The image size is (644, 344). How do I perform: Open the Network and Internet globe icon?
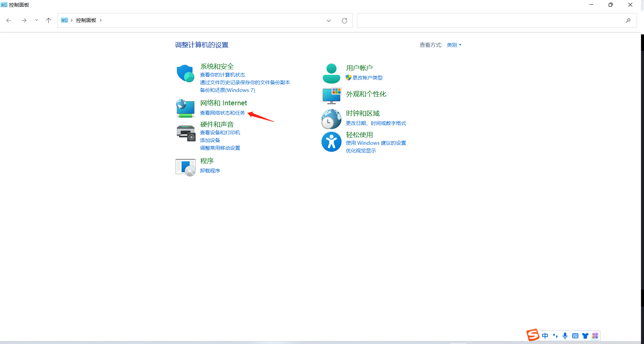pos(185,108)
